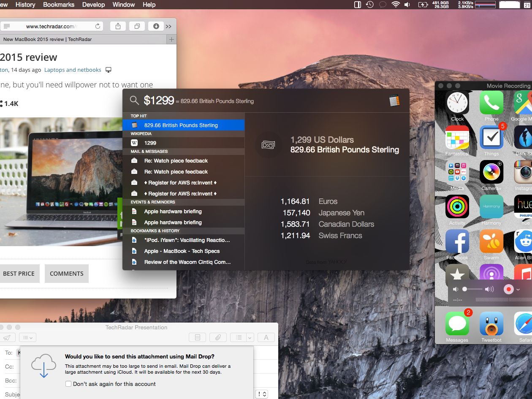Viewport: 532px width, 399px height.
Task: Open Messages in the phone dock
Action: 457,324
